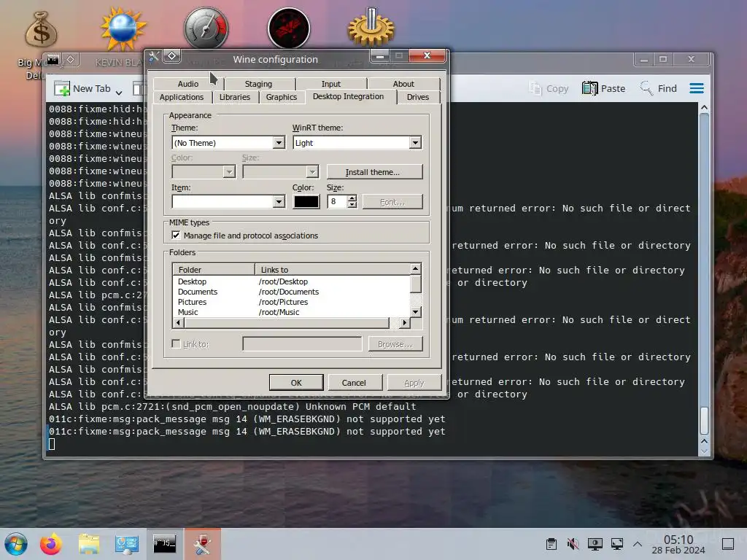Click the Paste icon in terminal toolbar

[589, 88]
